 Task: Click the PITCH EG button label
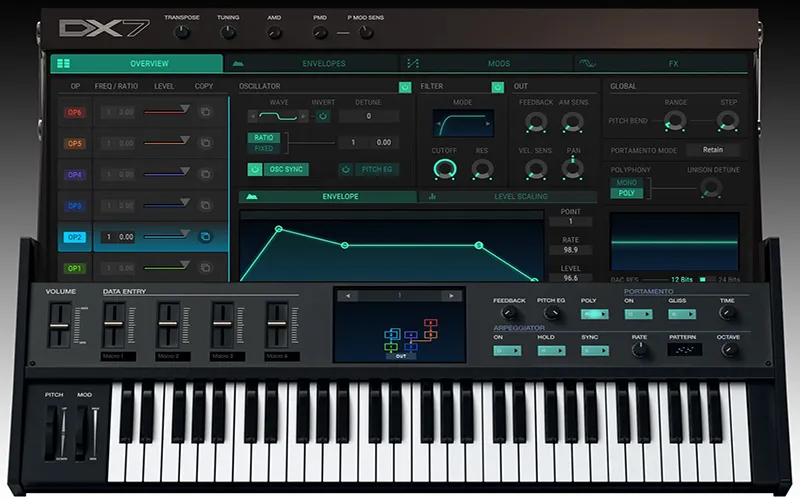377,169
